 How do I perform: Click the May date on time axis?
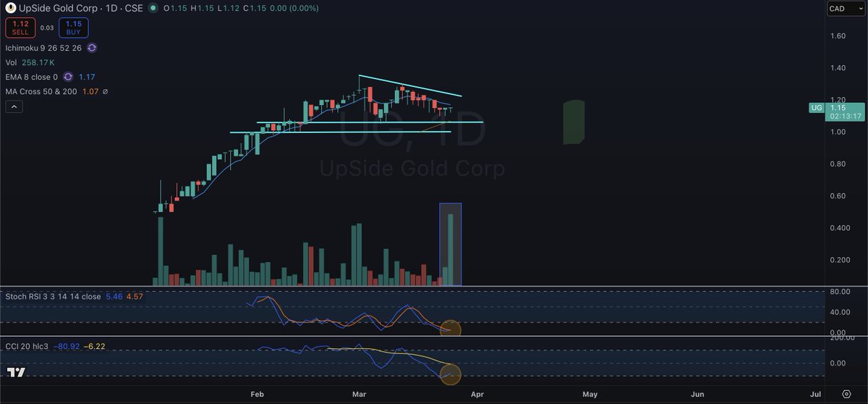click(x=590, y=395)
